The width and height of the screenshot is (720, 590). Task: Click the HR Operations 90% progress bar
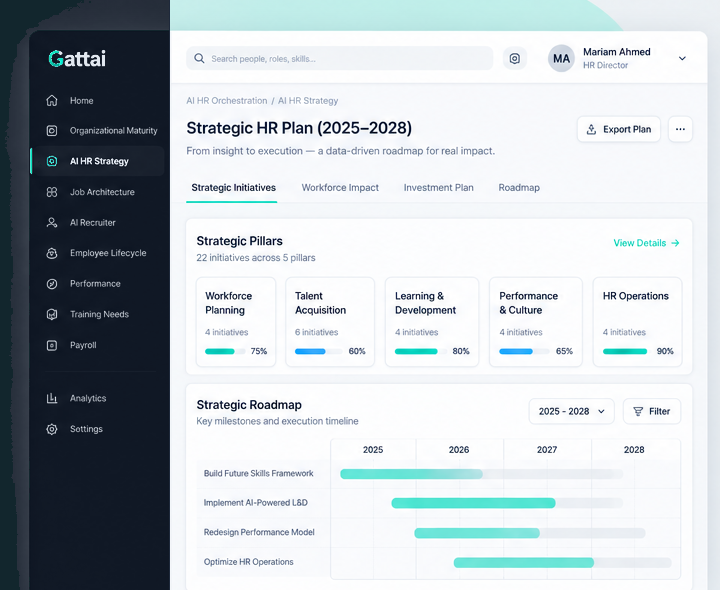coord(627,351)
